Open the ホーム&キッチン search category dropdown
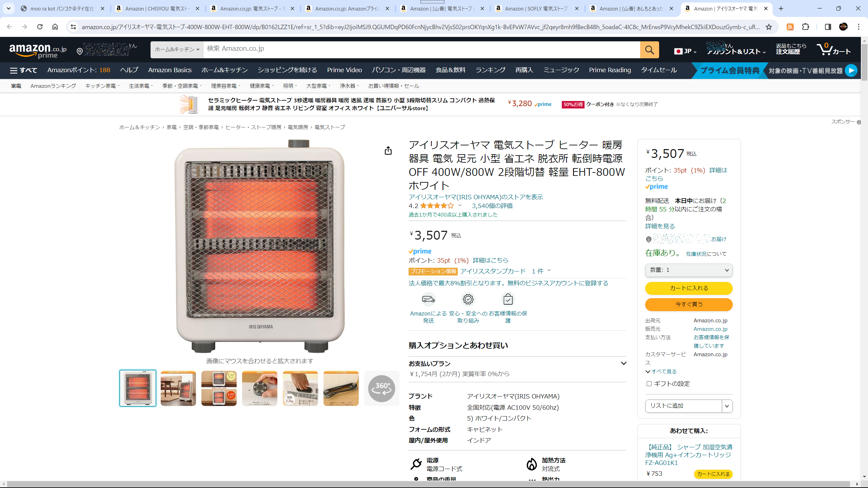Screen dimensions: 868x488 [177, 50]
